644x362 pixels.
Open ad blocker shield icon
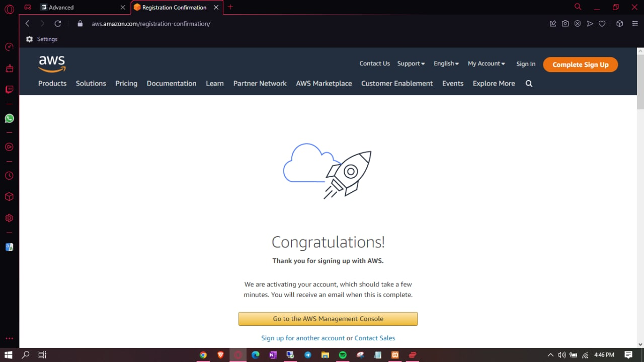point(578,24)
